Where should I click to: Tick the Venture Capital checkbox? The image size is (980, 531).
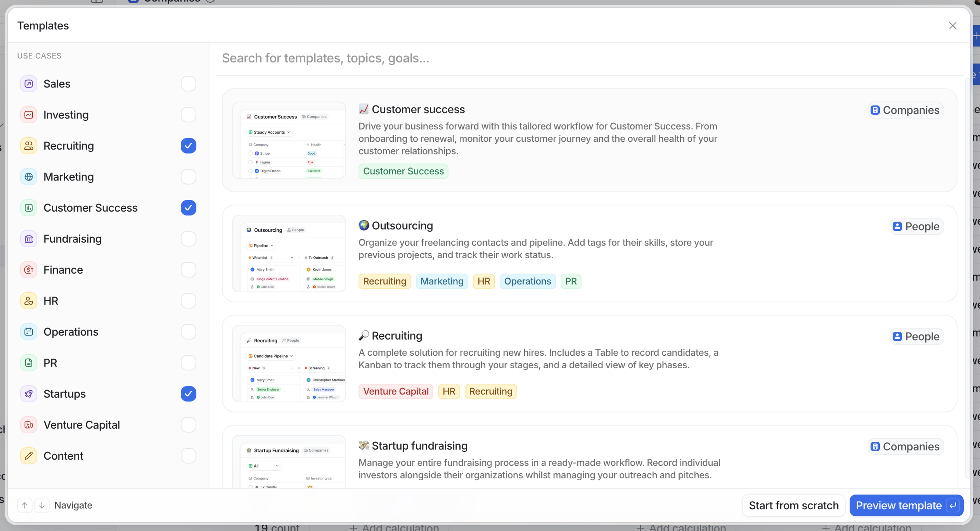coord(188,425)
